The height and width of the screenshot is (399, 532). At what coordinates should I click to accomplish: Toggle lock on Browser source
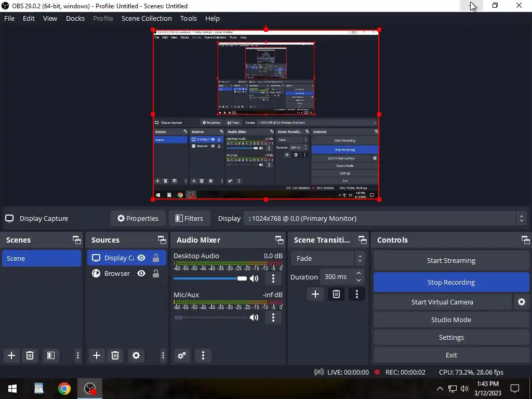156,273
